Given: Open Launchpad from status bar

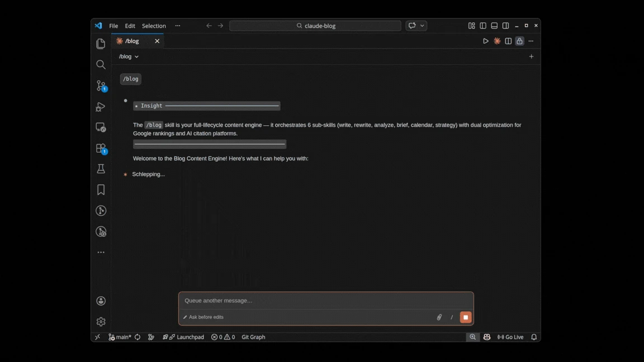Looking at the screenshot, I should coord(183,337).
